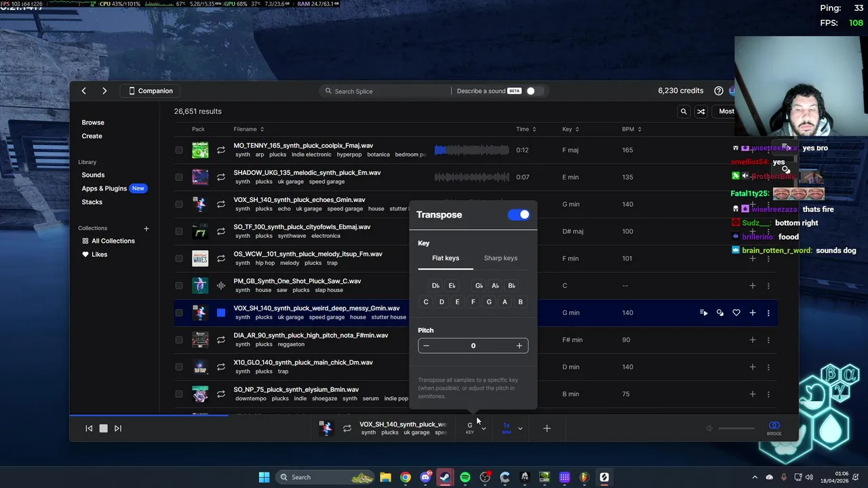The height and width of the screenshot is (488, 868).
Task: Open more options on DIA_AR_90 row
Action: click(x=768, y=340)
